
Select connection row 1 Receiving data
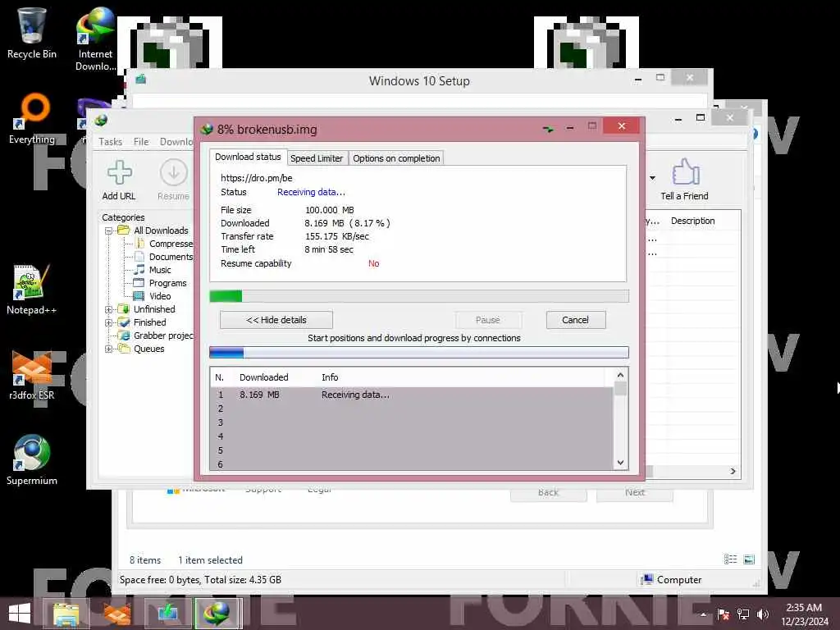[x=412, y=395]
